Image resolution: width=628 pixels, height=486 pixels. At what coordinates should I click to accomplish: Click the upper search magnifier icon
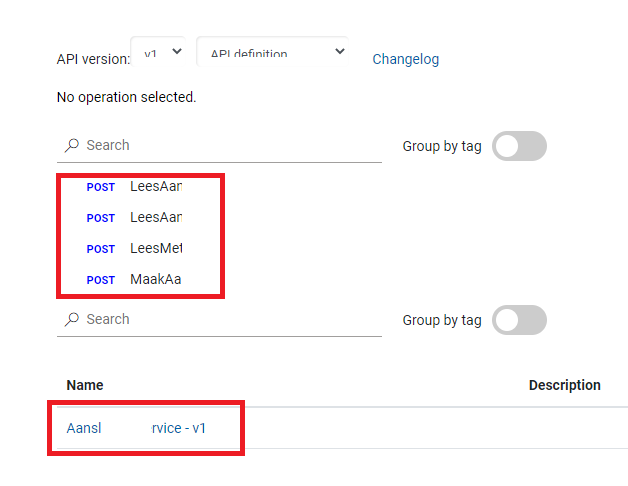click(x=72, y=145)
